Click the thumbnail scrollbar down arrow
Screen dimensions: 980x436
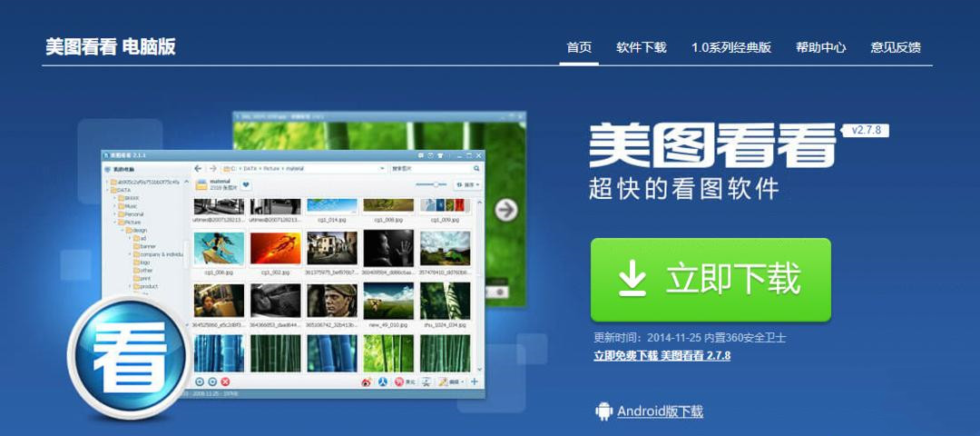480,371
